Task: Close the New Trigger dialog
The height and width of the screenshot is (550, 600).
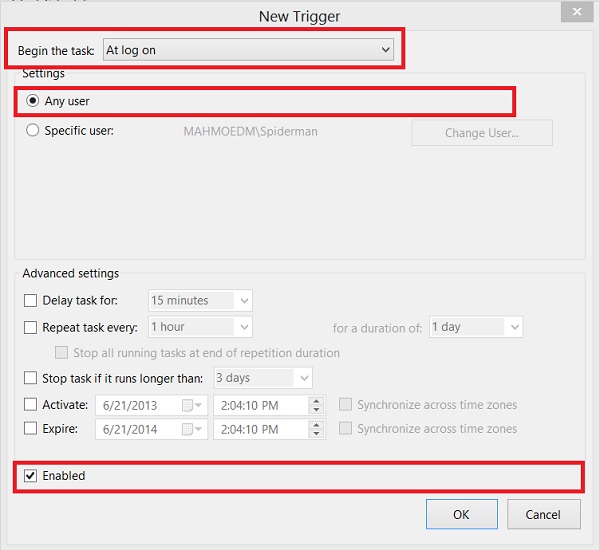Action: pos(577,12)
